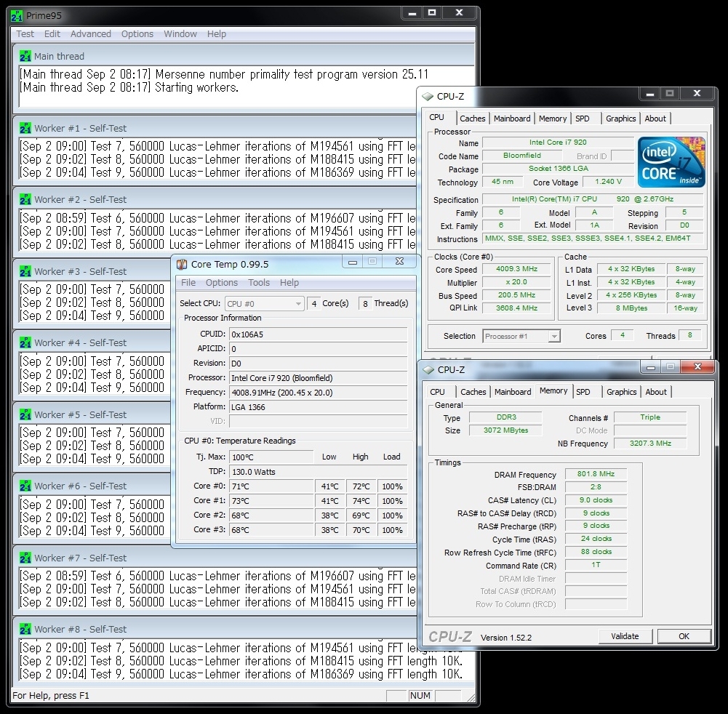The width and height of the screenshot is (728, 714).
Task: Click the Worker #3 Self-Test icon
Action: click(25, 271)
